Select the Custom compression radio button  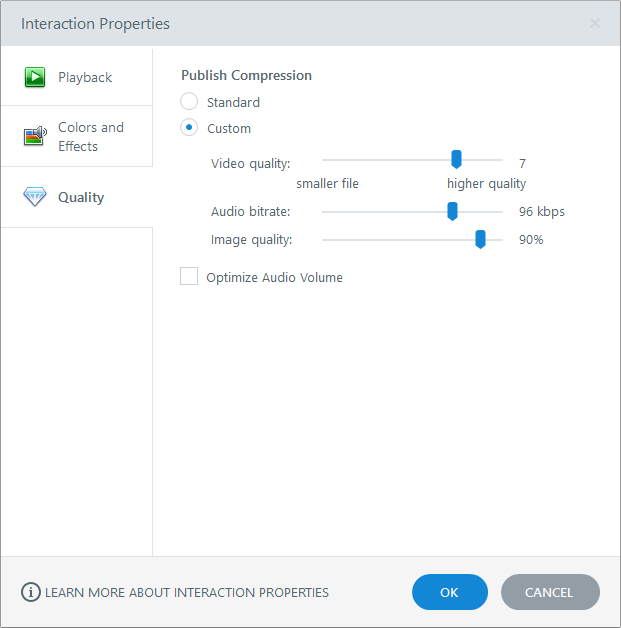(190, 128)
